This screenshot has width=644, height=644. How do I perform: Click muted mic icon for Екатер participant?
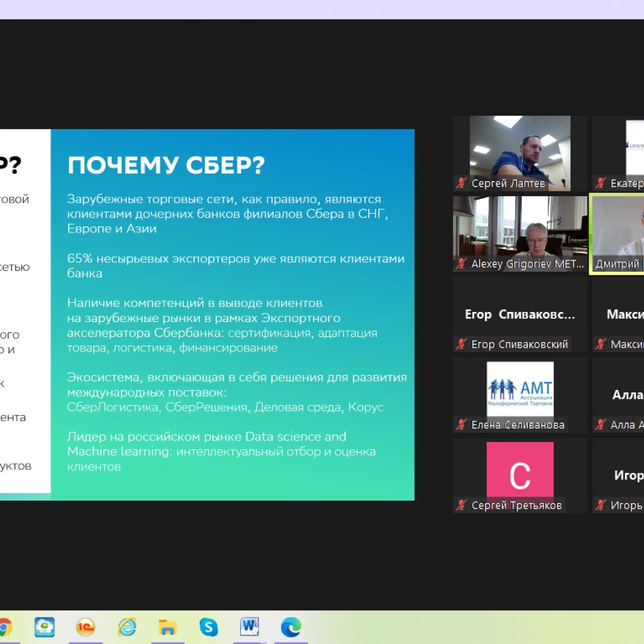[600, 184]
